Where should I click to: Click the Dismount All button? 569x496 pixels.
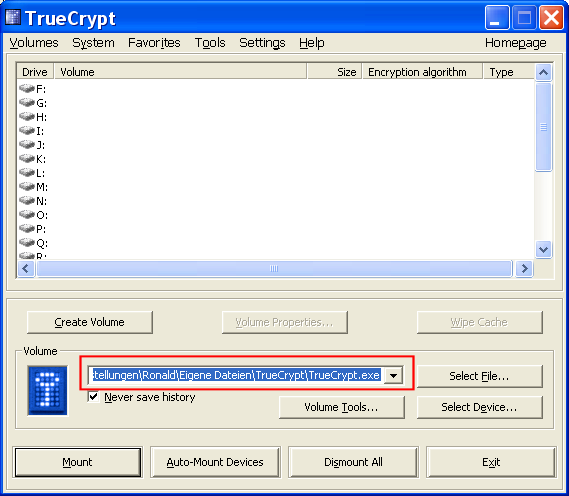[x=353, y=462]
